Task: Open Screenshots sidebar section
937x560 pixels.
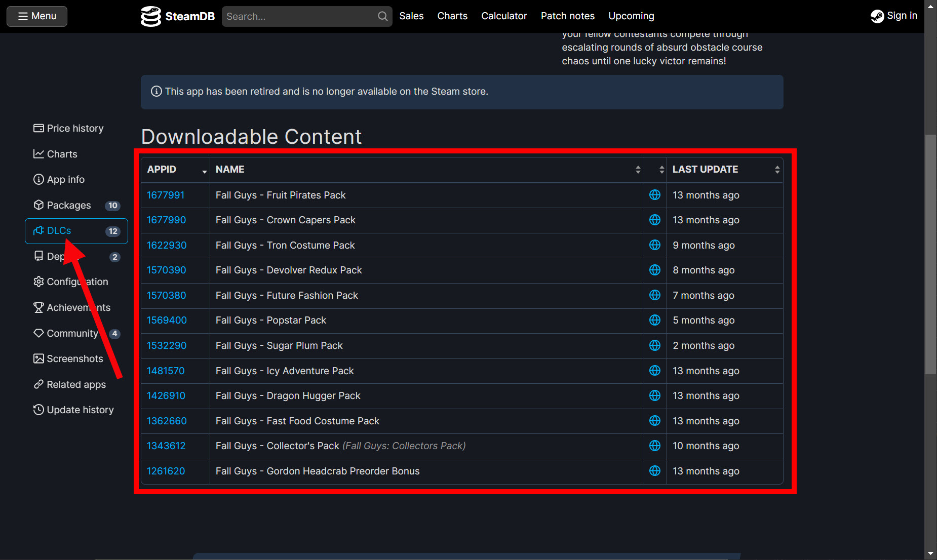Action: pos(76,358)
